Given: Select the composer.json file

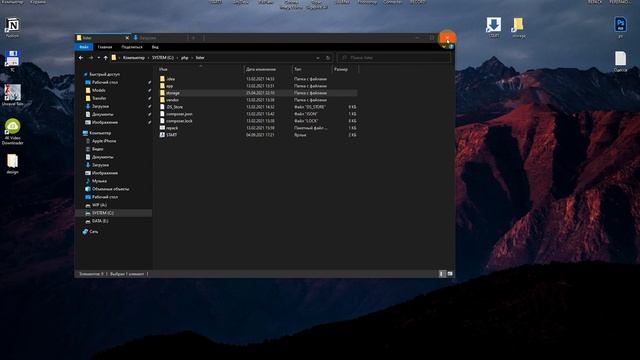Looking at the screenshot, I should click(x=176, y=114).
